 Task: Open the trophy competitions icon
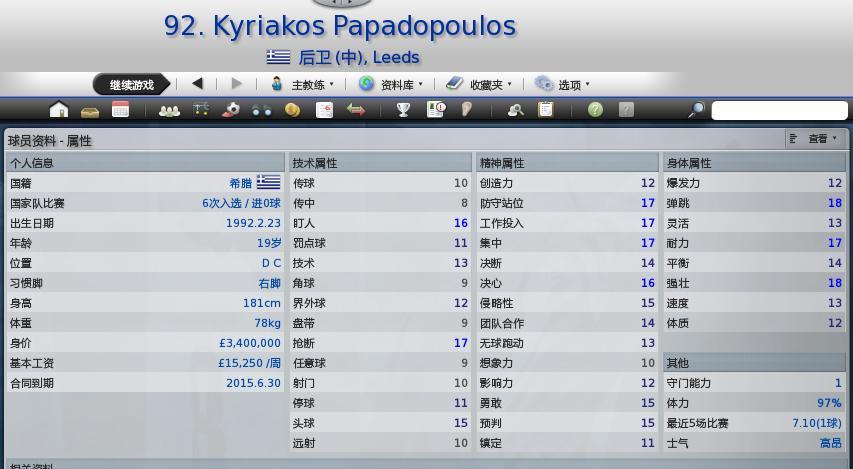pyautogui.click(x=403, y=110)
